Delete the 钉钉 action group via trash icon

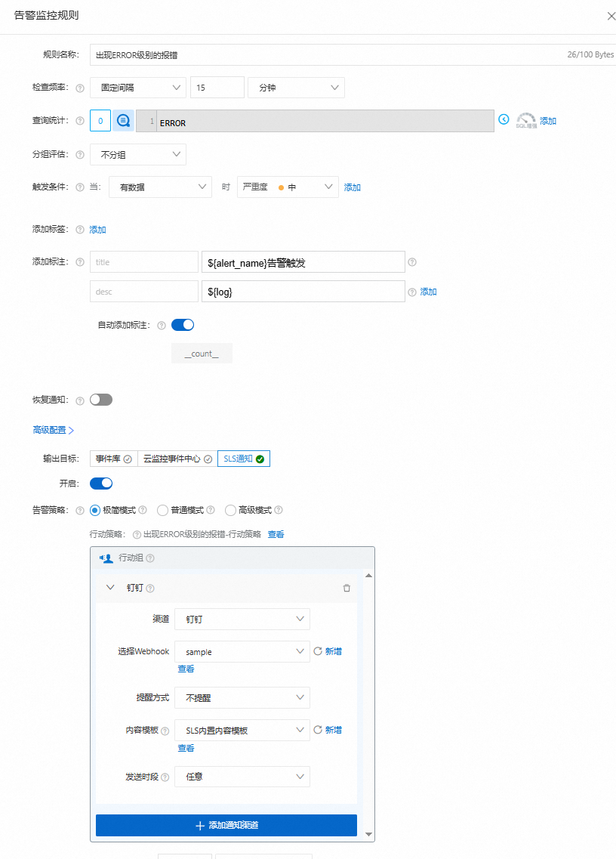[346, 588]
